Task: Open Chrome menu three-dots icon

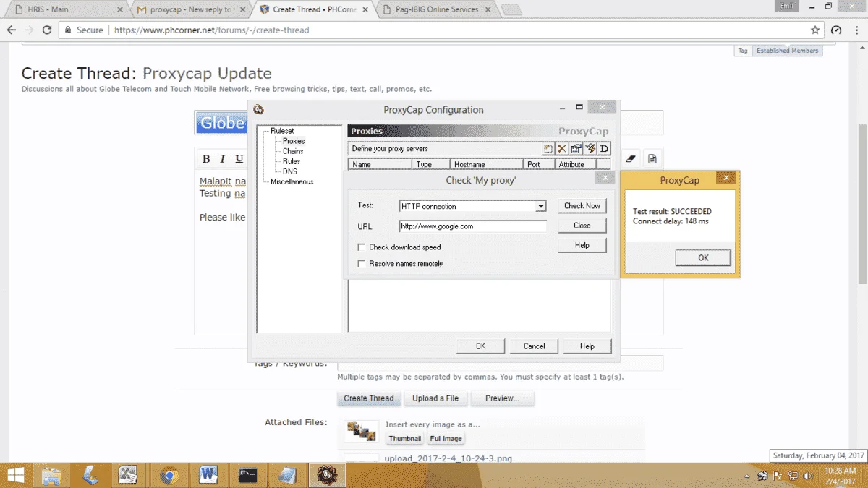Action: tap(856, 30)
